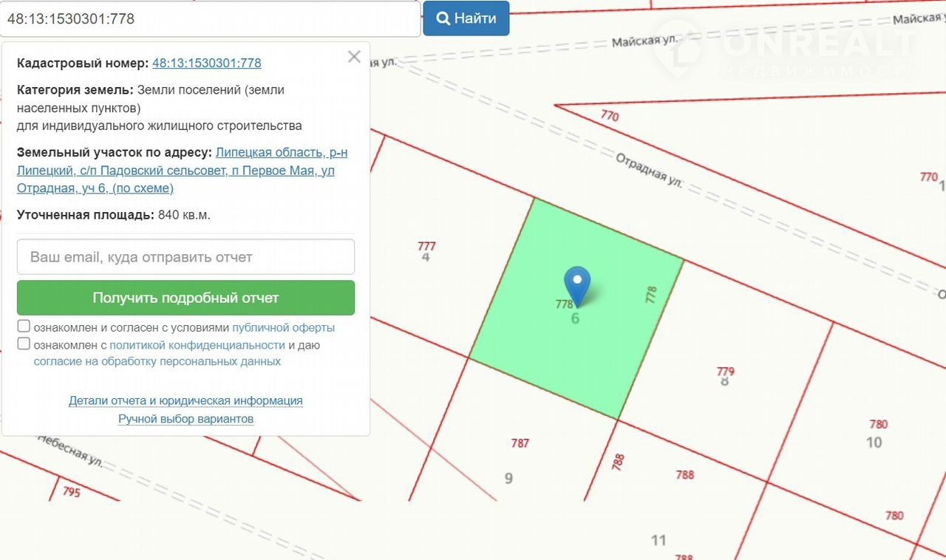Open the land plot address link

coord(182,171)
